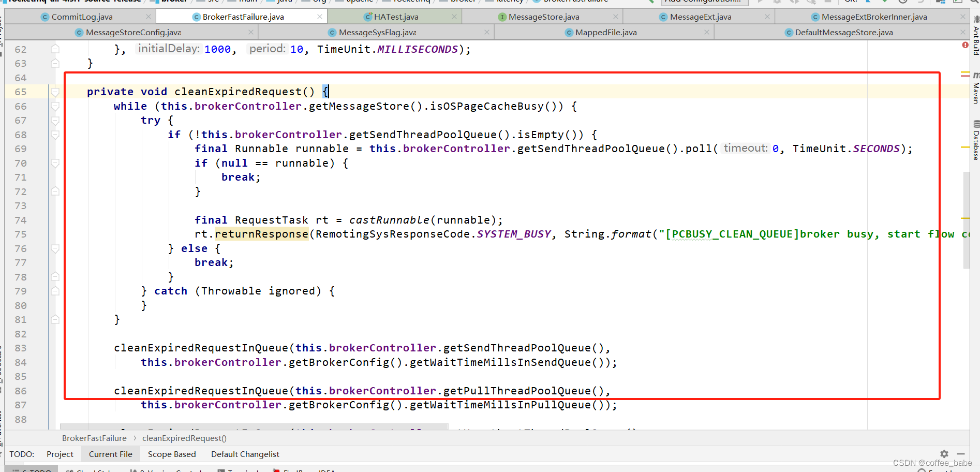This screenshot has width=980, height=472.
Task: Click the cleanExpiredRequest method name at line 65
Action: tap(238, 92)
